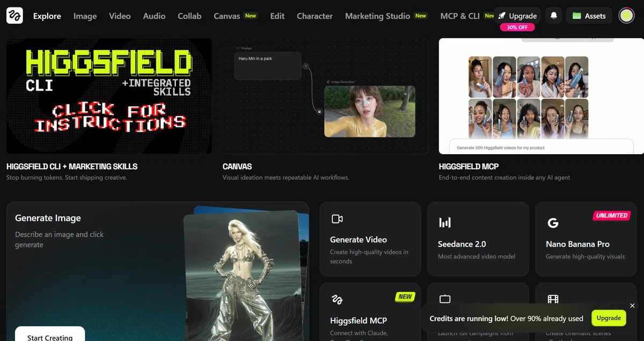The width and height of the screenshot is (644, 341).
Task: Open the Nano Banana Pro card title
Action: click(577, 244)
